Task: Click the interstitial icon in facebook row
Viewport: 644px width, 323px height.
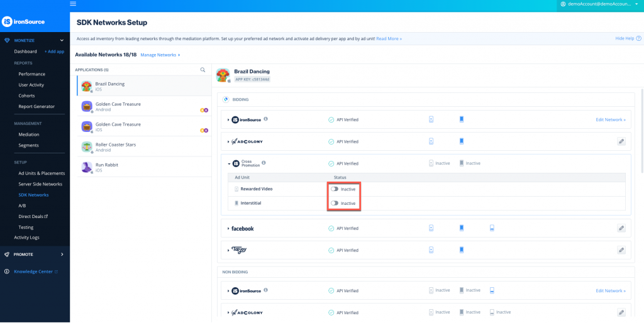Action: (462, 227)
